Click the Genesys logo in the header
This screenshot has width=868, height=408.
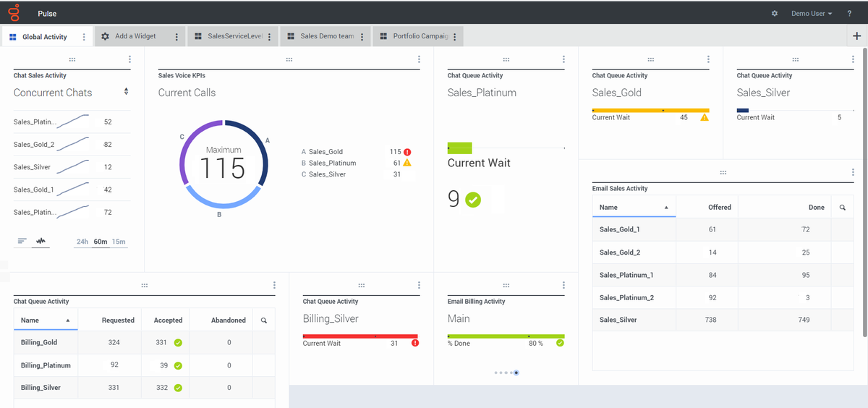click(x=14, y=13)
